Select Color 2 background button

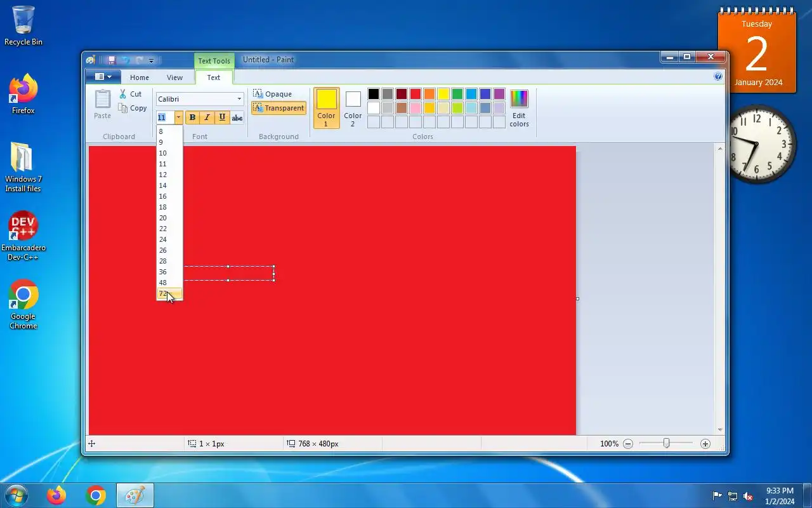pos(353,107)
